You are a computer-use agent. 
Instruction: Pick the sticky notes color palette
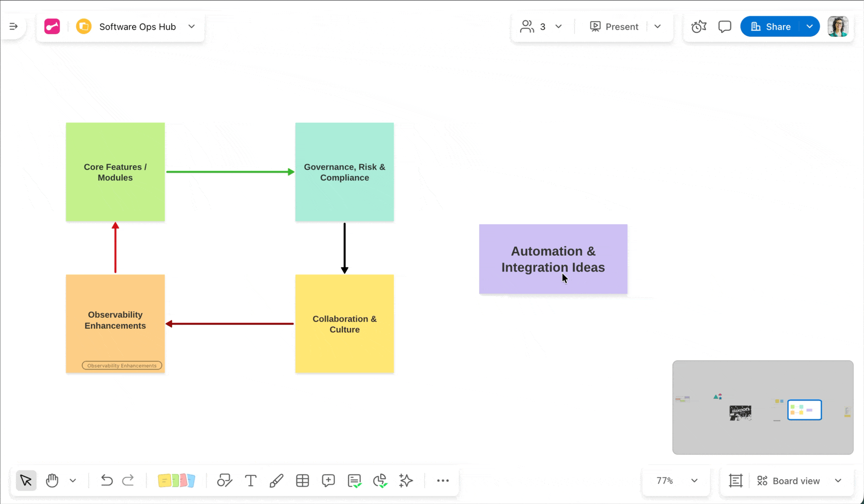176,480
